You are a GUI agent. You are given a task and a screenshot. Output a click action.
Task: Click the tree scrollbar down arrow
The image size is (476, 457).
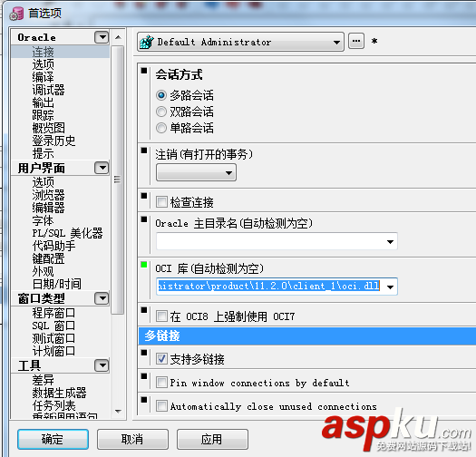tap(118, 412)
